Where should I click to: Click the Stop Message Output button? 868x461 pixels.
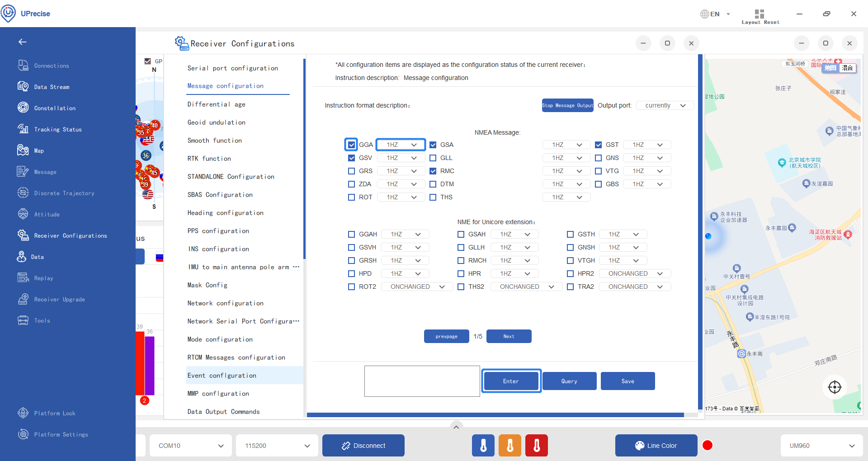click(567, 105)
